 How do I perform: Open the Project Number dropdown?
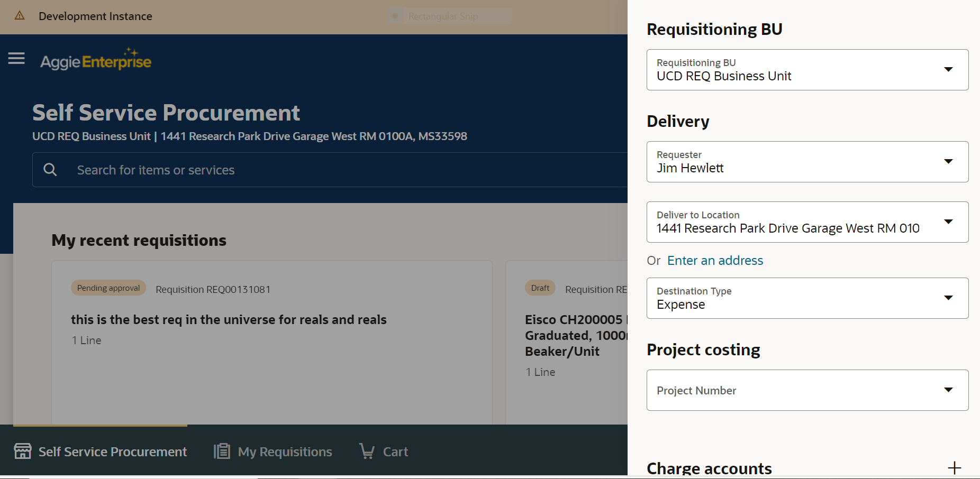point(807,390)
